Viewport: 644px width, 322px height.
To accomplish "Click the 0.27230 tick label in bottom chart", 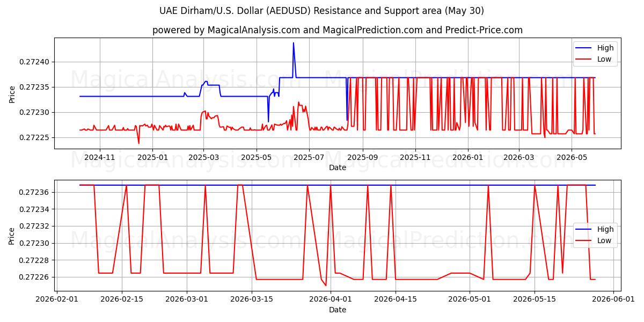I will (34, 243).
